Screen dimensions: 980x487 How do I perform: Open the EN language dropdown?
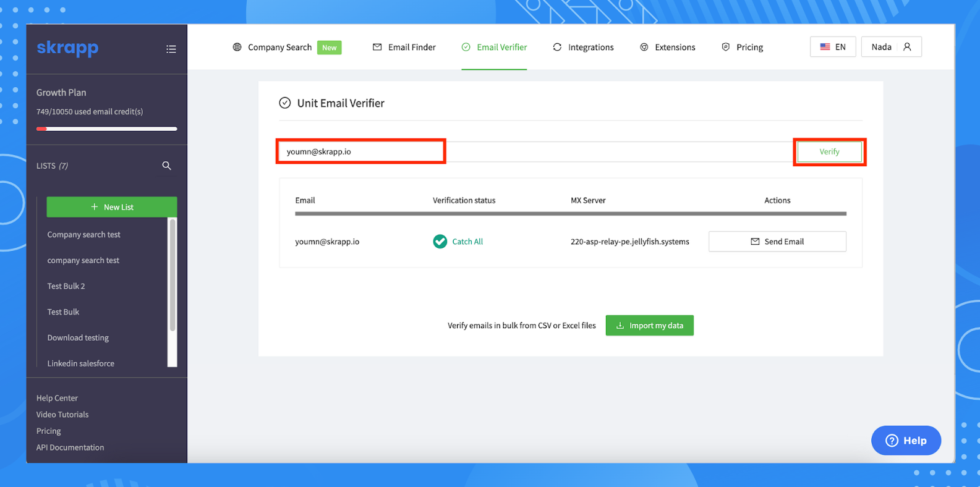[833, 47]
